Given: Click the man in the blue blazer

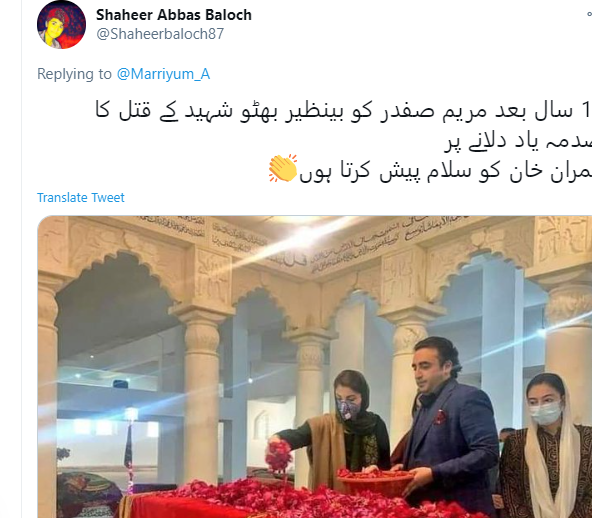Looking at the screenshot, I should click(449, 427).
